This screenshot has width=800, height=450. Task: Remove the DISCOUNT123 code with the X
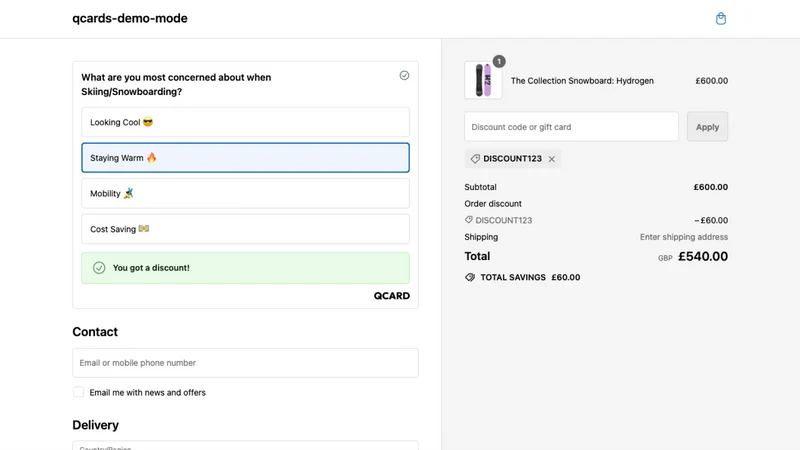[x=552, y=159]
